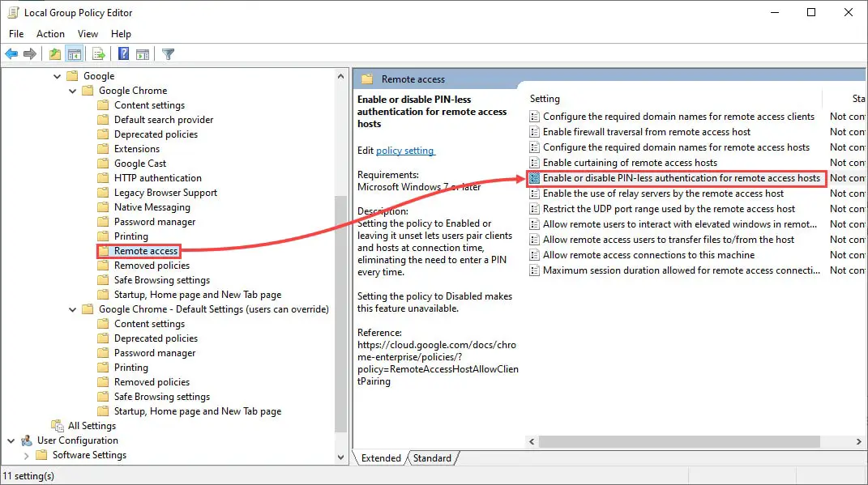Click settings list horizontal scrollbar left arrow
The width and height of the screenshot is (868, 485).
(x=532, y=441)
